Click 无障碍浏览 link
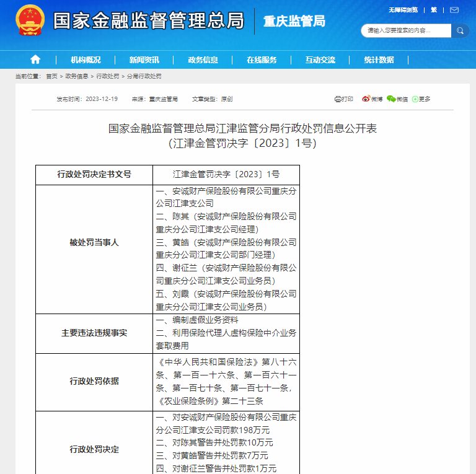This screenshot has width=476, height=474. [403, 10]
